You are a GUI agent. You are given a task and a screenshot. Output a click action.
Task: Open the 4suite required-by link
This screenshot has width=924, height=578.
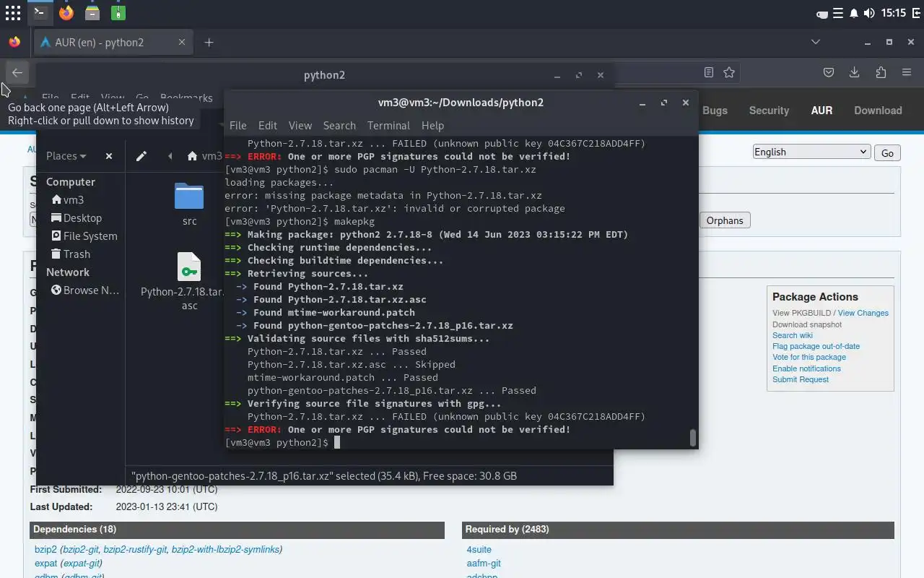[x=479, y=549]
